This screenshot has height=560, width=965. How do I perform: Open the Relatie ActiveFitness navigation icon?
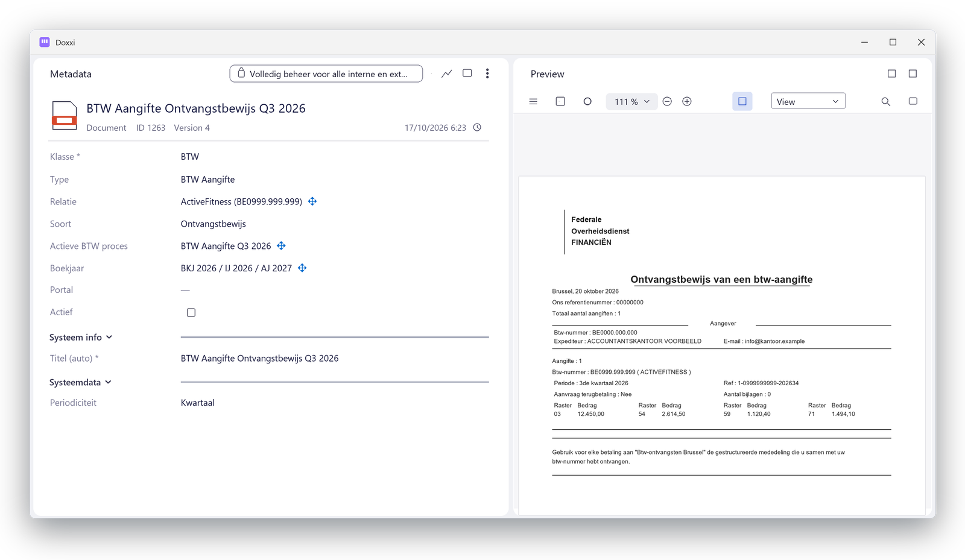(x=312, y=201)
